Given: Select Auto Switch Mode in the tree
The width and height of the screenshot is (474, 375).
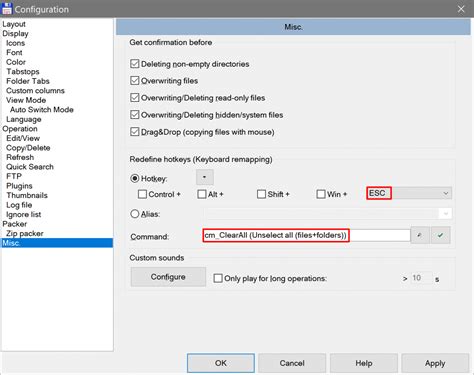Looking at the screenshot, I should point(42,110).
